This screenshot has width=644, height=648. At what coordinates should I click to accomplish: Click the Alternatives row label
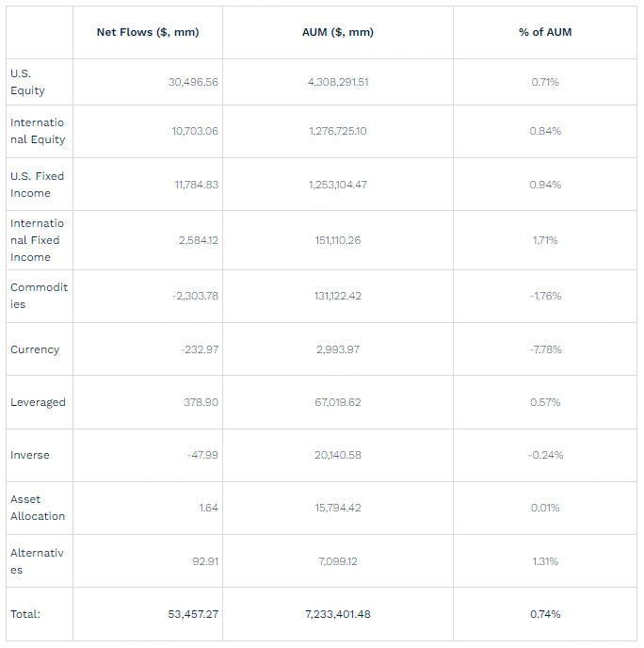point(38,561)
